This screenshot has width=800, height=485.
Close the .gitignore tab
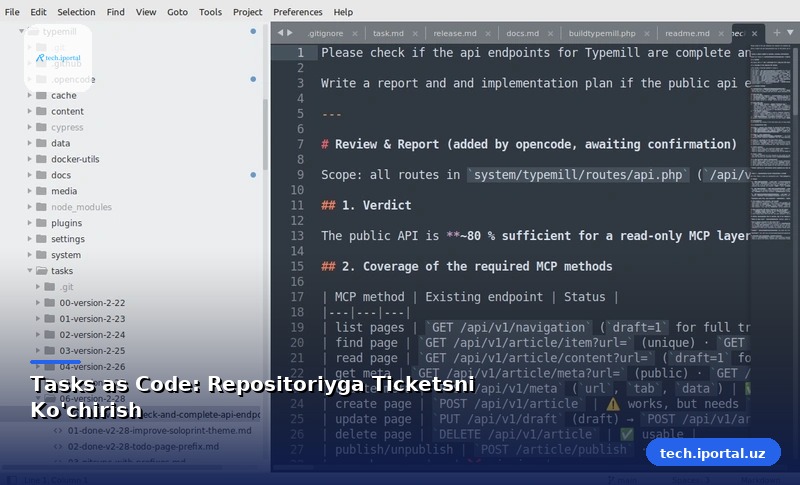coord(355,34)
